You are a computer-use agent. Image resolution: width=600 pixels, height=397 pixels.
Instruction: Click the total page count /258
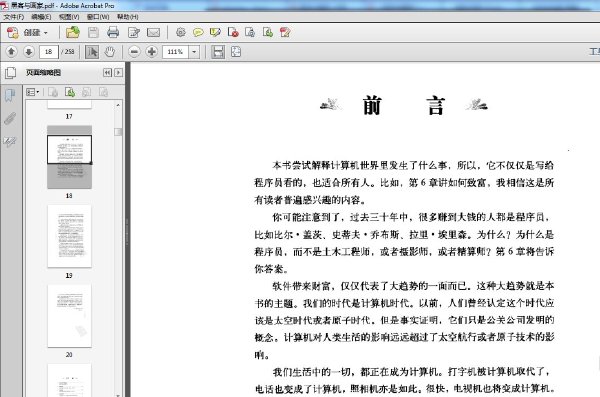[x=68, y=52]
